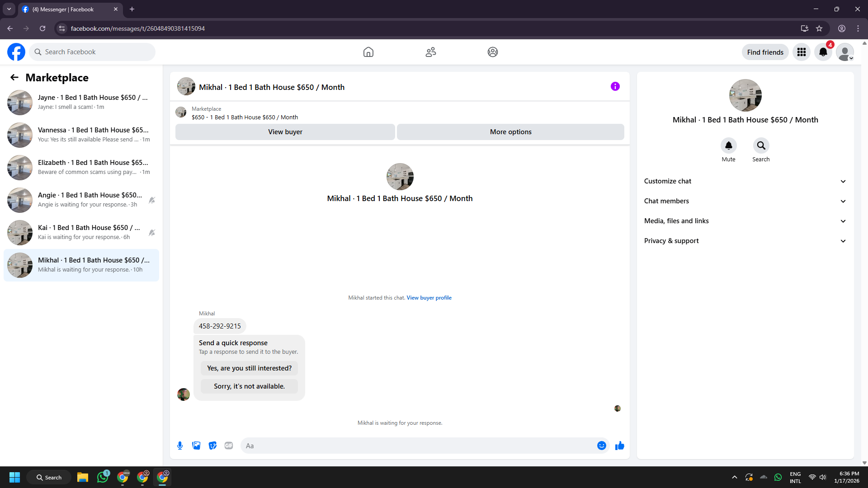Attach a file using the image icon
This screenshot has height=488, width=868.
[x=196, y=446]
